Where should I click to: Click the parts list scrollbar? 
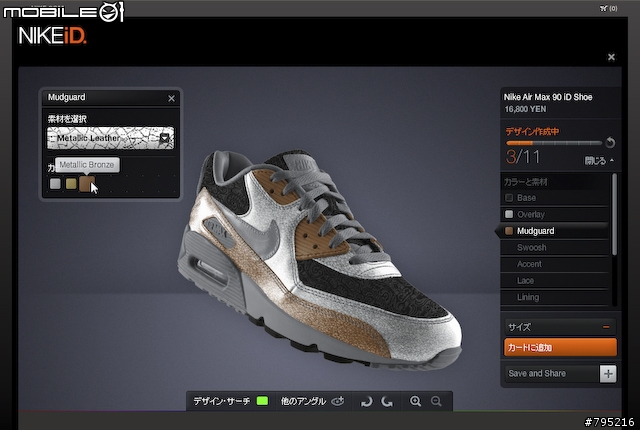pyautogui.click(x=614, y=215)
